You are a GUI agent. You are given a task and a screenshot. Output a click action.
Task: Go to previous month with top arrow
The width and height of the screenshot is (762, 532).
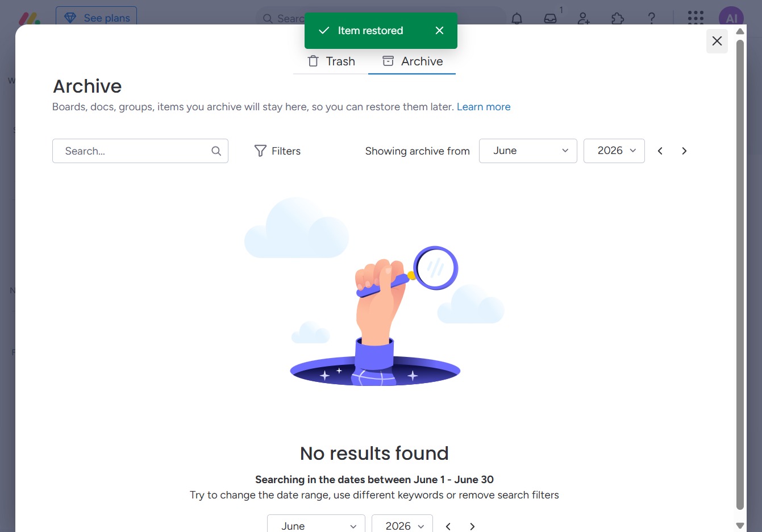point(660,151)
